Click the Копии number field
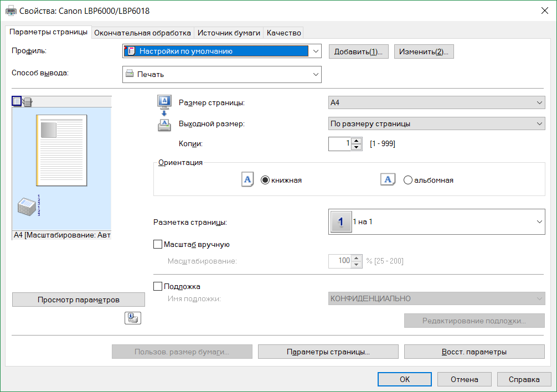The image size is (557, 392). 340,144
